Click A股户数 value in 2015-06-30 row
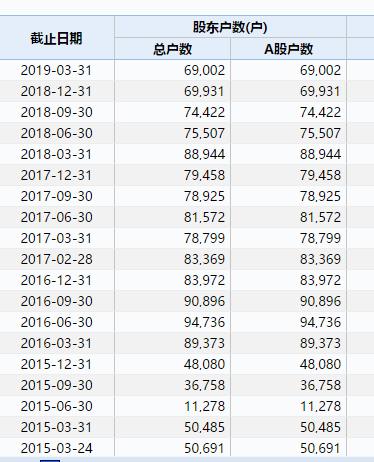Image resolution: width=374 pixels, height=462 pixels. pyautogui.click(x=320, y=406)
